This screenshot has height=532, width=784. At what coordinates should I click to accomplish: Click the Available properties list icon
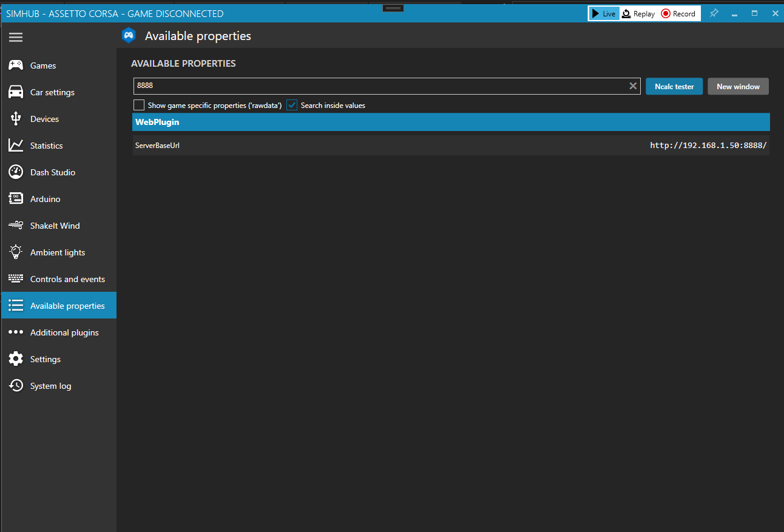pyautogui.click(x=16, y=306)
